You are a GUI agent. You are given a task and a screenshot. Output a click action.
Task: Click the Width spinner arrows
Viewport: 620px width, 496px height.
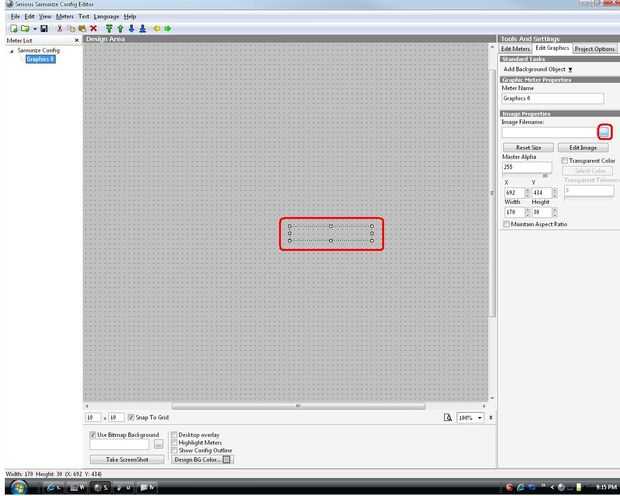click(x=527, y=212)
